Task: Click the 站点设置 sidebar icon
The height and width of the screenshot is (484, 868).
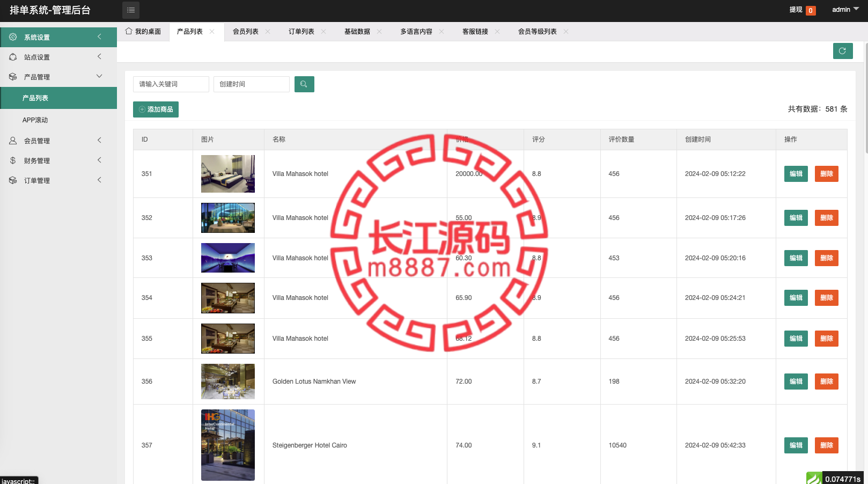Action: [x=13, y=57]
